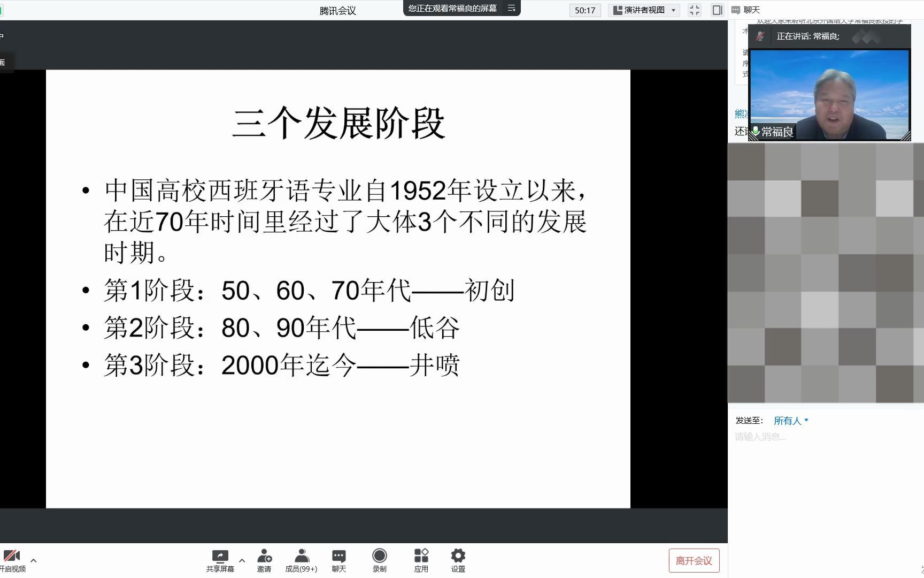Click the 50:17 meeting timer
Screen dimensions: 924x578
coord(585,10)
